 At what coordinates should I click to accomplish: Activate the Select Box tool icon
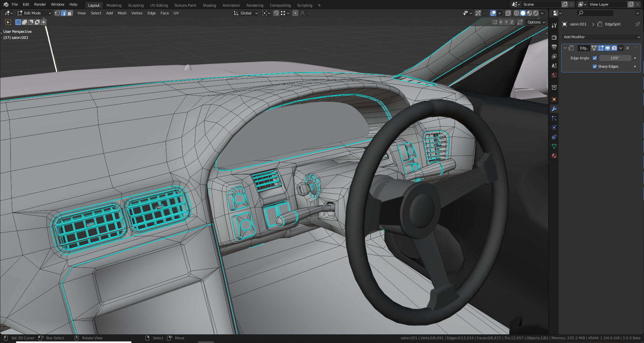click(8, 22)
